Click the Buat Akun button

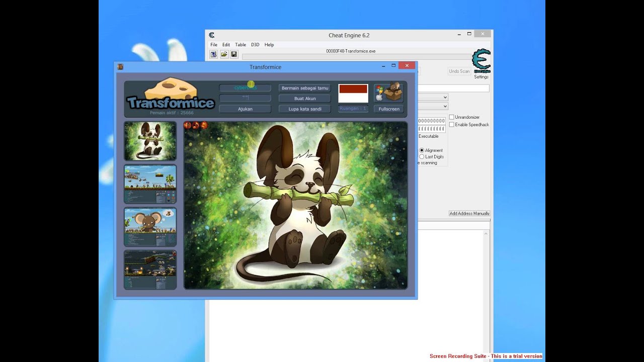coord(305,99)
